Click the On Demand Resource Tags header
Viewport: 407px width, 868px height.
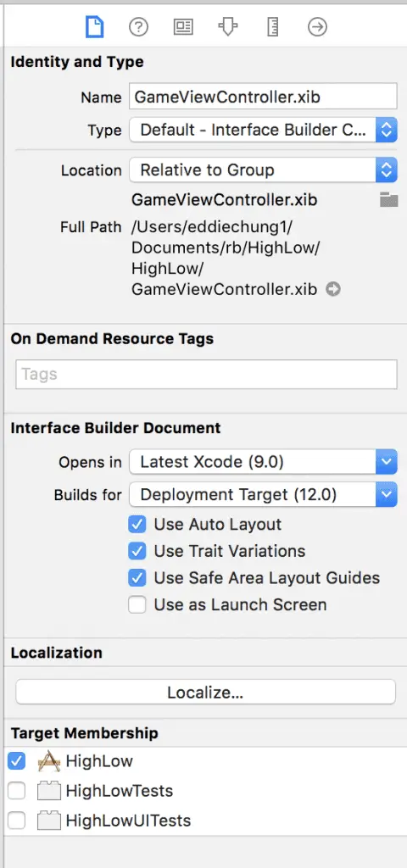(112, 338)
